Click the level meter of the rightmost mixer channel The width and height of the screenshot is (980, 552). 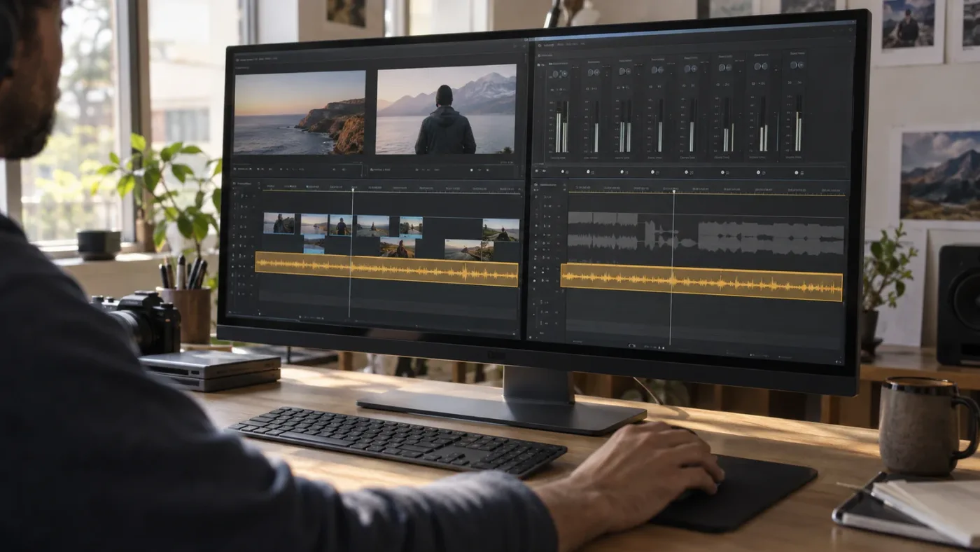click(x=799, y=123)
